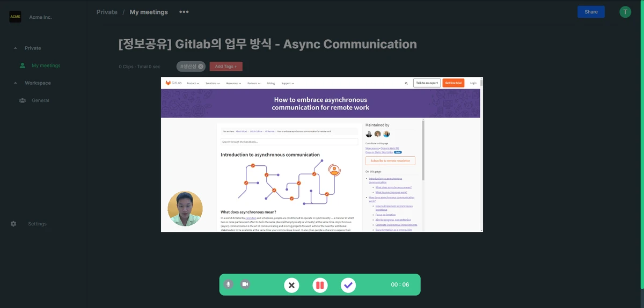644x308 pixels.
Task: Open Settings from the sidebar
Action: pyautogui.click(x=37, y=224)
